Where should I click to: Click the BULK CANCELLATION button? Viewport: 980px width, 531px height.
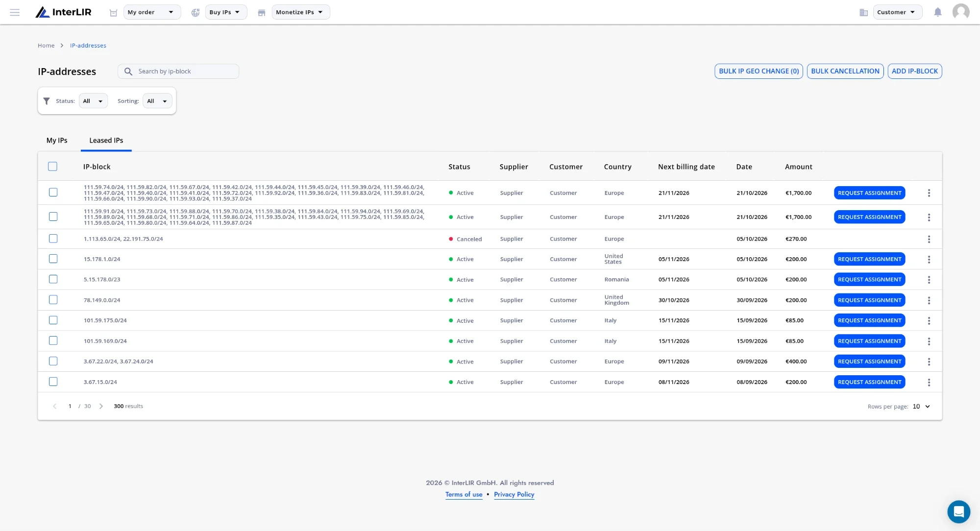pos(845,71)
